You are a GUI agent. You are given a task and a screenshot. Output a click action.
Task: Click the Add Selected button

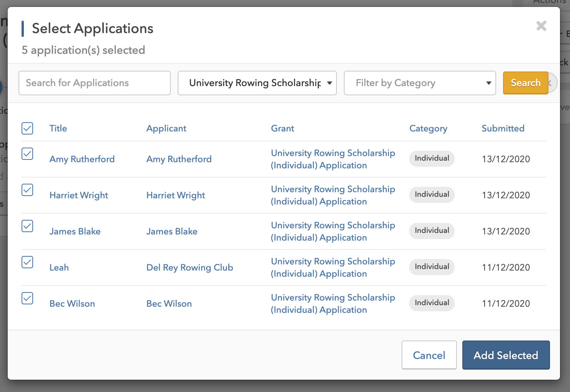click(506, 355)
